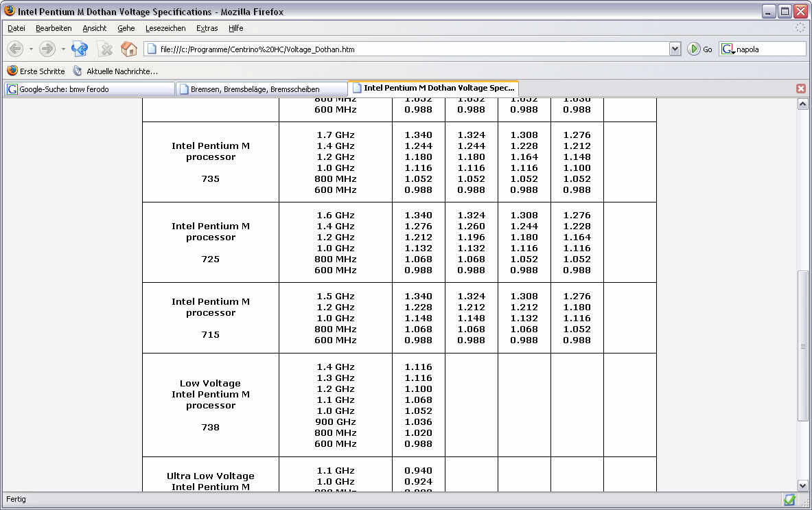This screenshot has width=812, height=510.
Task: Open the Google search engine selector icon
Action: click(x=728, y=49)
